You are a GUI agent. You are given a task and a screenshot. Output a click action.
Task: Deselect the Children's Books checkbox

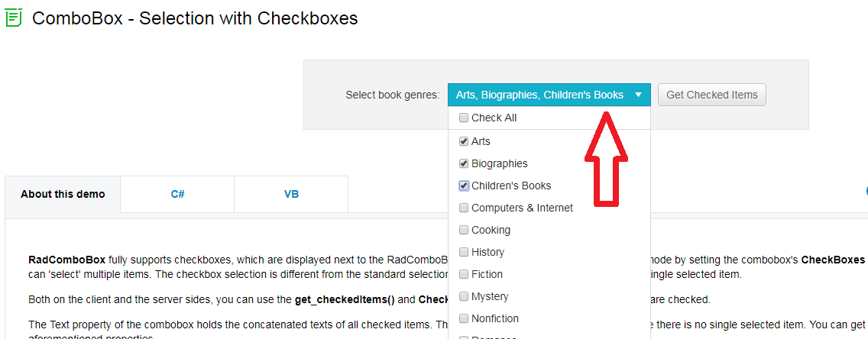pos(464,186)
